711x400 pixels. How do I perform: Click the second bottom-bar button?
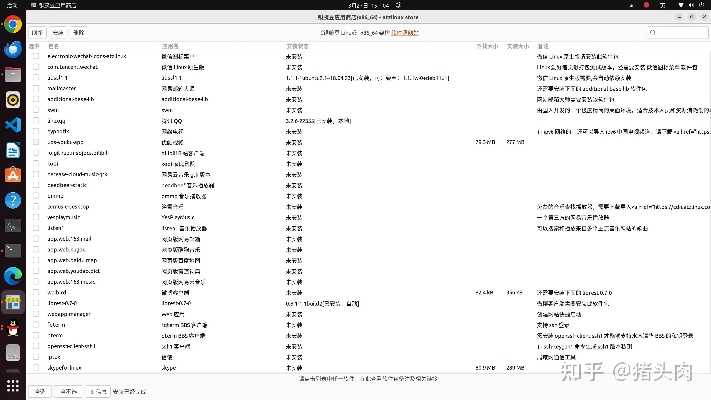(68, 391)
